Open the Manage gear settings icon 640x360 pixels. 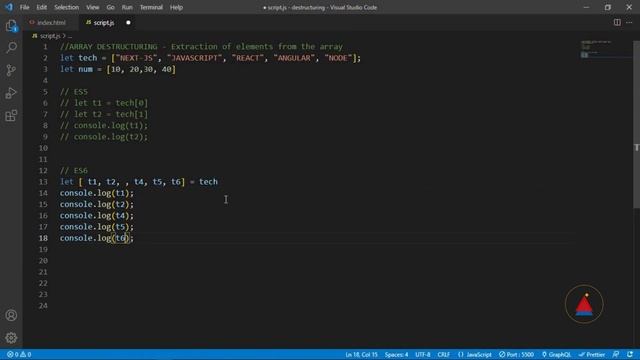11,338
